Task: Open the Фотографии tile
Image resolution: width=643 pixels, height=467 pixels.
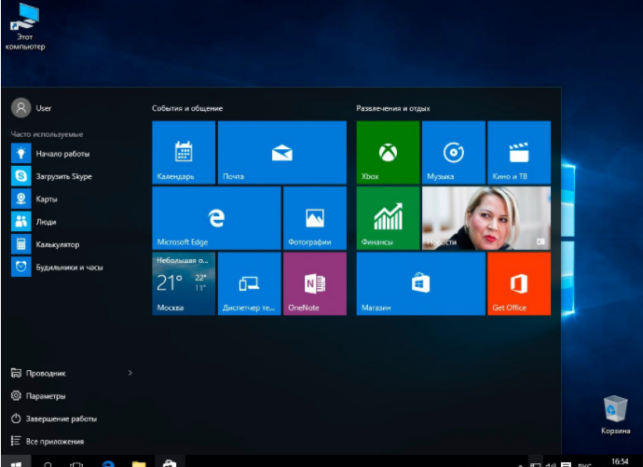Action: point(315,218)
